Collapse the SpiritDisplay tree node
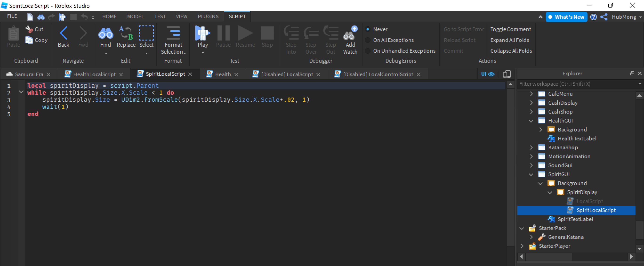Screen dimensions: 644x266 pos(550,192)
